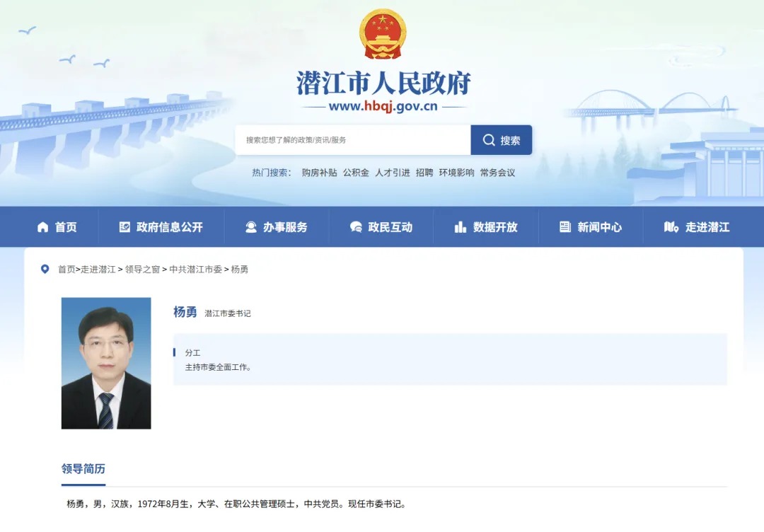Go to 走进潜江 in the breadcrumb
The image size is (764, 532).
[98, 270]
